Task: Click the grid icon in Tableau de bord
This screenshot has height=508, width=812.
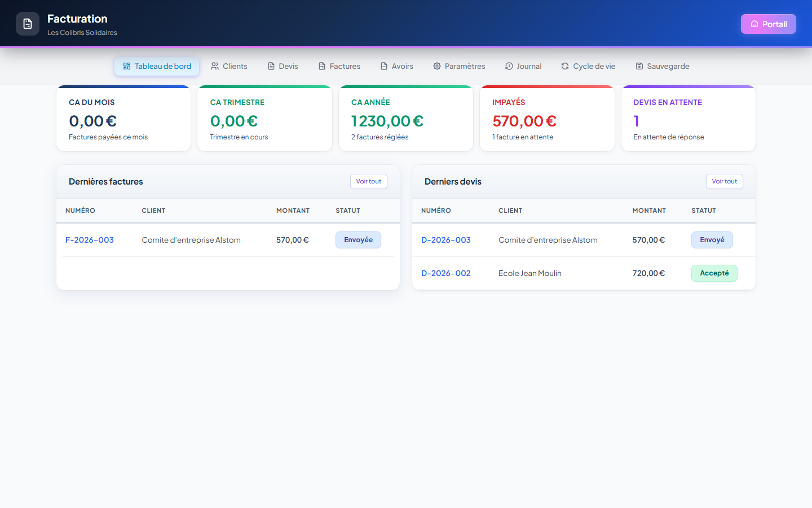Action: pyautogui.click(x=127, y=66)
